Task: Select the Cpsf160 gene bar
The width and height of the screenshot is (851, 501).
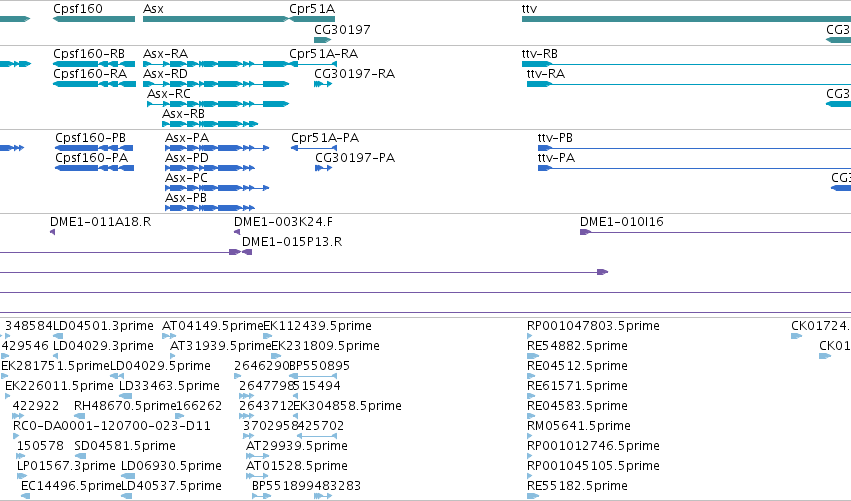Action: (94, 19)
